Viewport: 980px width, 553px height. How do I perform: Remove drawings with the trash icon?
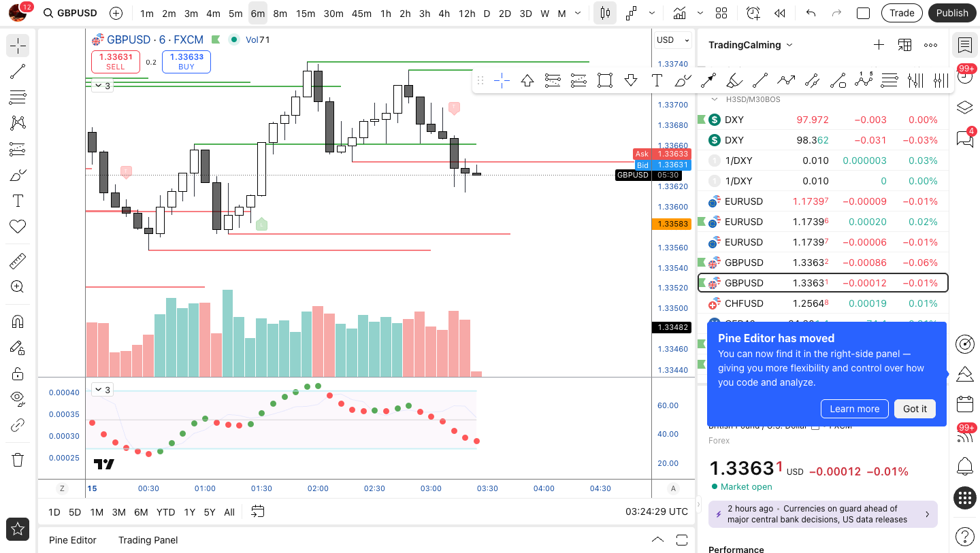coord(18,460)
